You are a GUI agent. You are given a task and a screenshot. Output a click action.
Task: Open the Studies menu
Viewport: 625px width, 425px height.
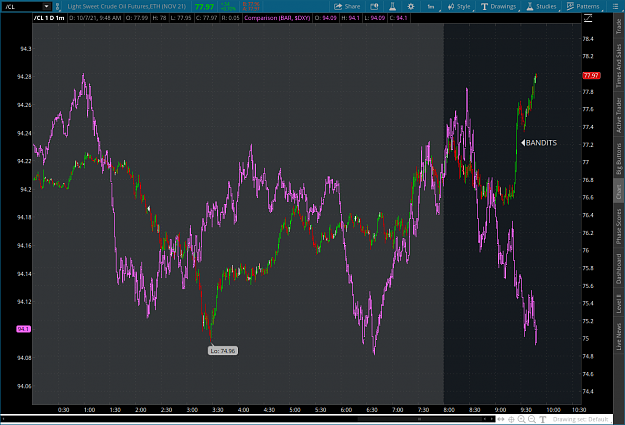point(542,6)
